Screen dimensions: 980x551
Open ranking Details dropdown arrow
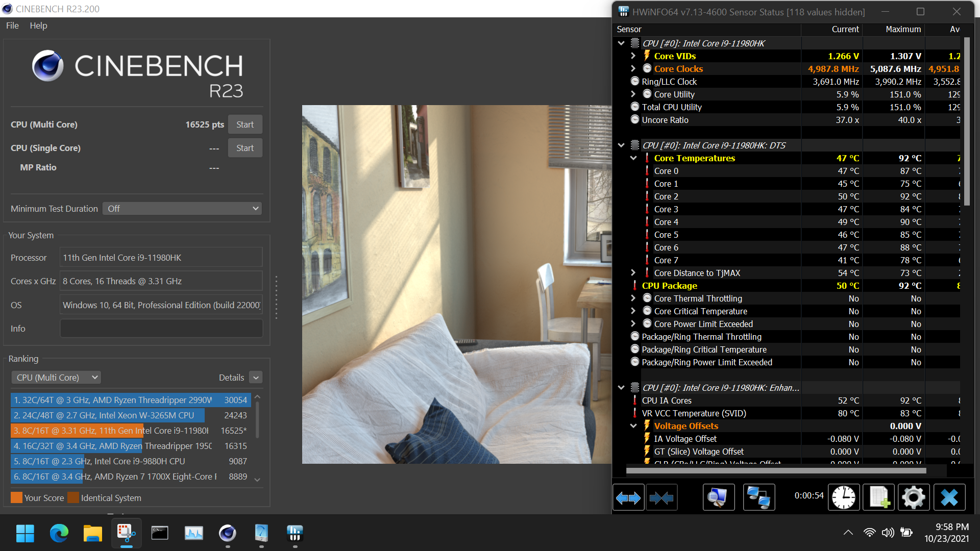pyautogui.click(x=256, y=378)
